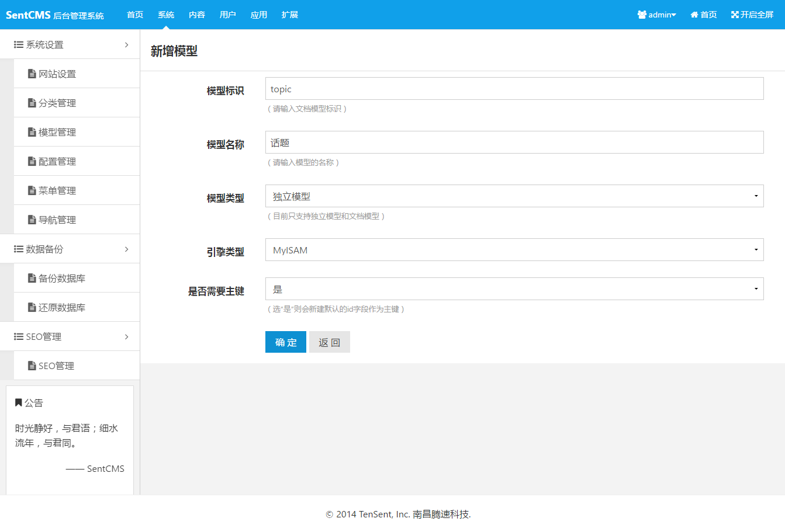This screenshot has width=785, height=532.
Task: Click the home icon in top-right header
Action: (x=694, y=15)
